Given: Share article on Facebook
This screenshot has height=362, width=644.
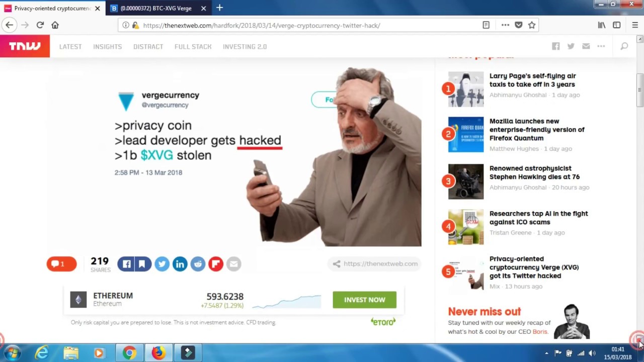Looking at the screenshot, I should coord(126,263).
